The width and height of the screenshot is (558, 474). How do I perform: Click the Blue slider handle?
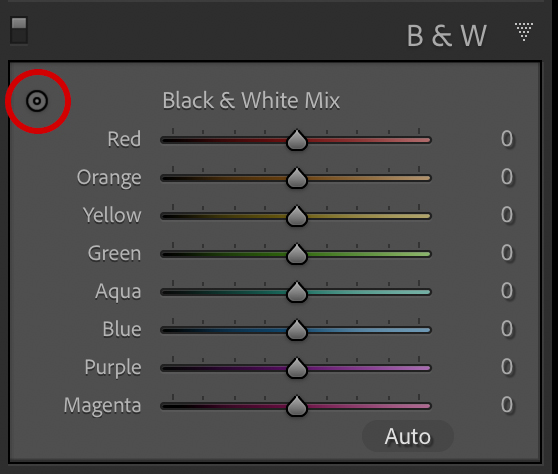click(x=297, y=330)
